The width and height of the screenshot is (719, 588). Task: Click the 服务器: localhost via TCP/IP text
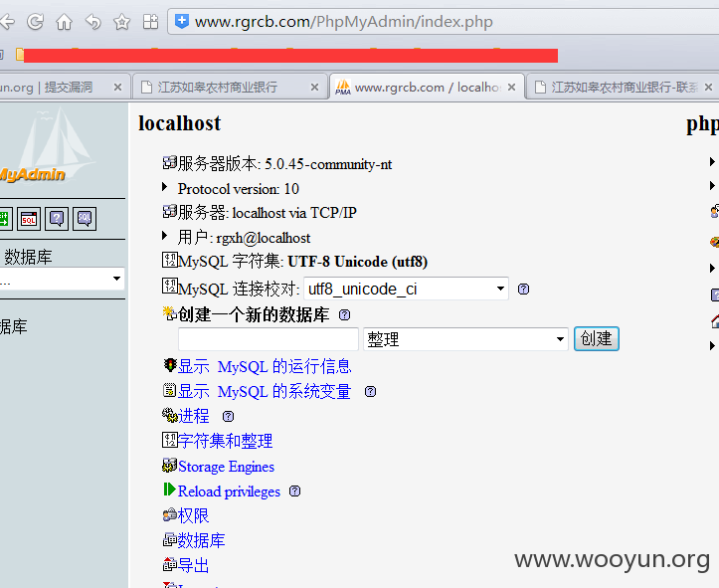(x=268, y=212)
